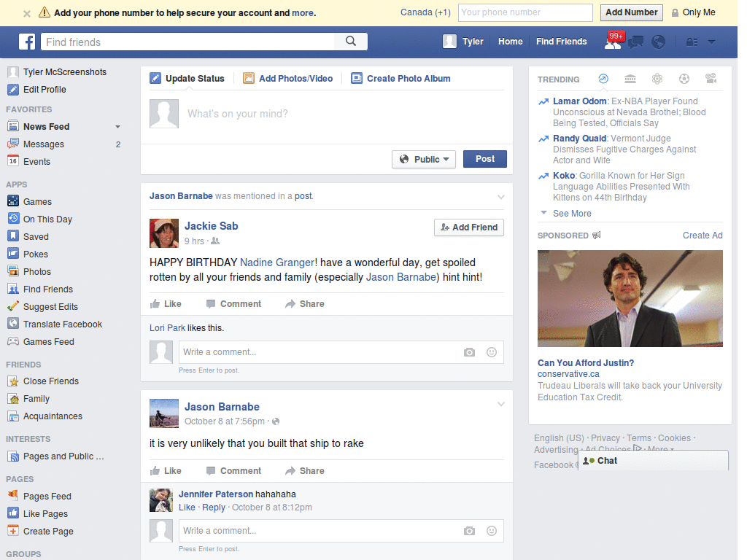Check notifications via the globe icon
This screenshot has width=747, height=560.
(x=659, y=42)
